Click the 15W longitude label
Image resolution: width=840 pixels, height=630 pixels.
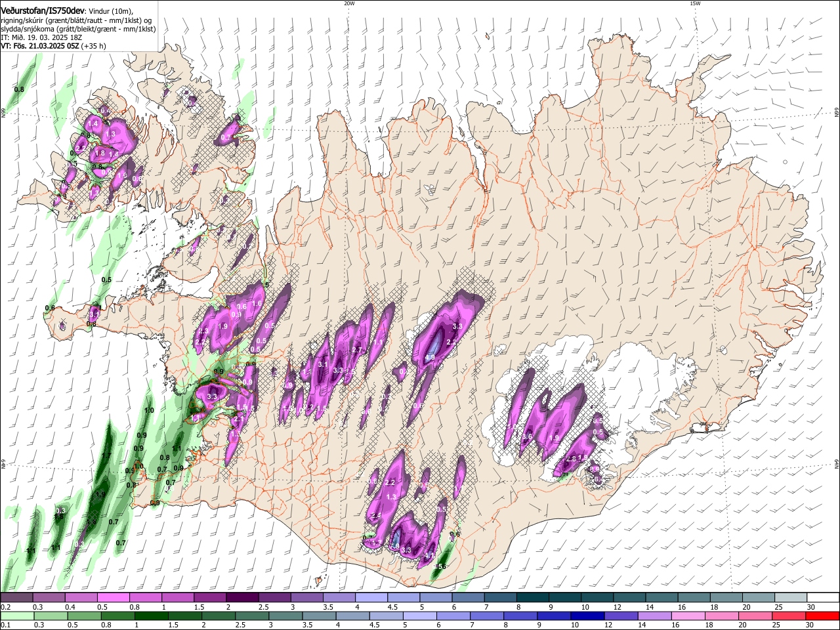point(695,3)
